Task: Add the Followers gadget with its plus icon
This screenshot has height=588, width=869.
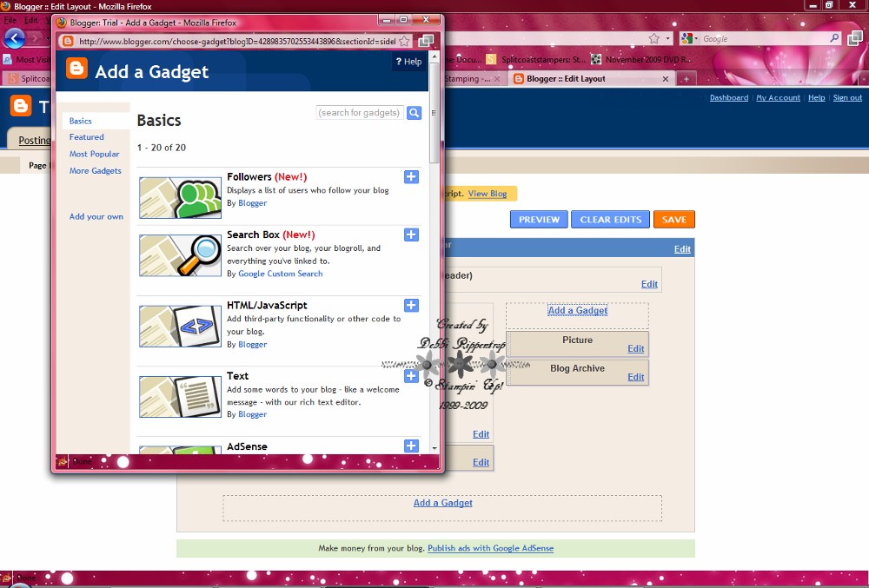Action: [x=411, y=177]
